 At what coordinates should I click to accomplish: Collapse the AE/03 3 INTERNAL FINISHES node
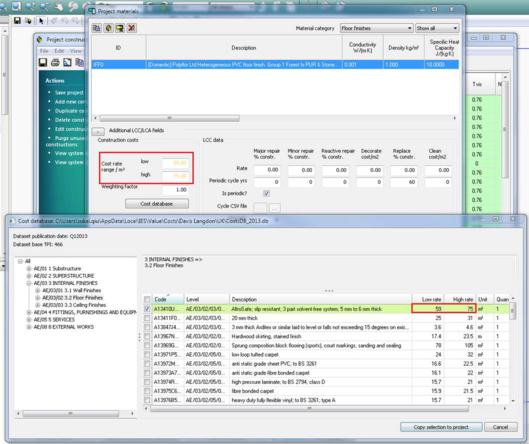click(29, 283)
